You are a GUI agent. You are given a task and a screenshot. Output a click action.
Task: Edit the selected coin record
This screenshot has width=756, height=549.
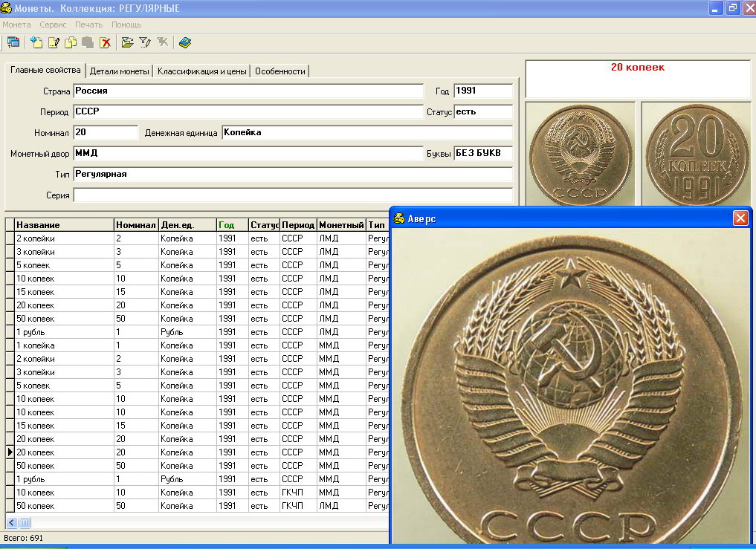54,42
